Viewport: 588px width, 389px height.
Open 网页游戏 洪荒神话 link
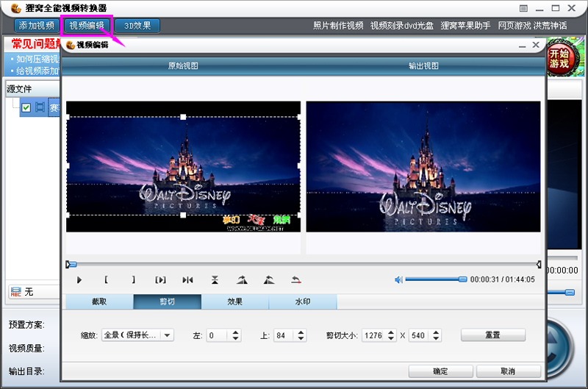tap(532, 26)
